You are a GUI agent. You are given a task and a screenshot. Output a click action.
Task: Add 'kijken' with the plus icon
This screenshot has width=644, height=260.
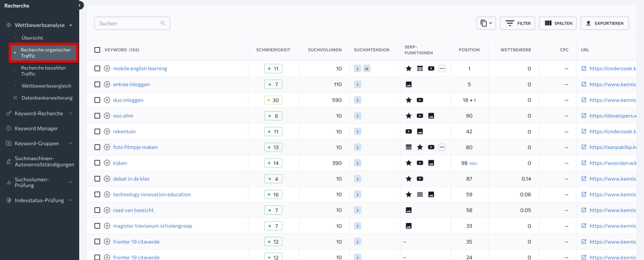(107, 163)
